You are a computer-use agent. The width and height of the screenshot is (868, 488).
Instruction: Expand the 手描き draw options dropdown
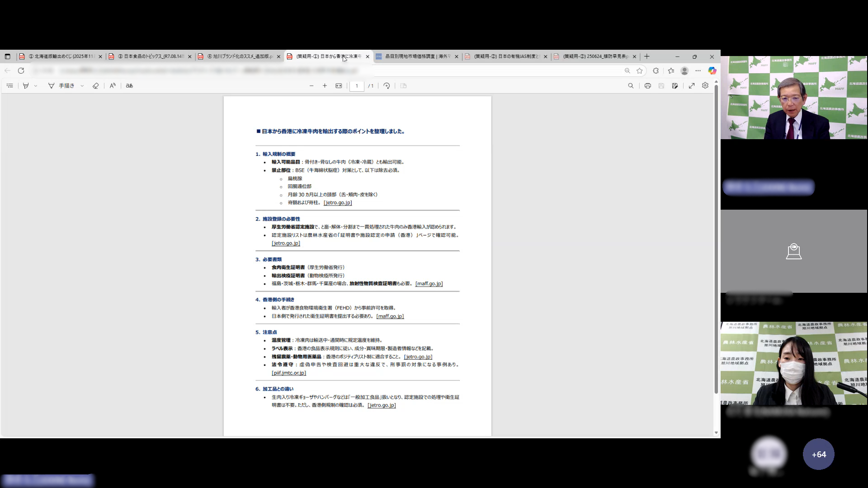click(x=82, y=86)
